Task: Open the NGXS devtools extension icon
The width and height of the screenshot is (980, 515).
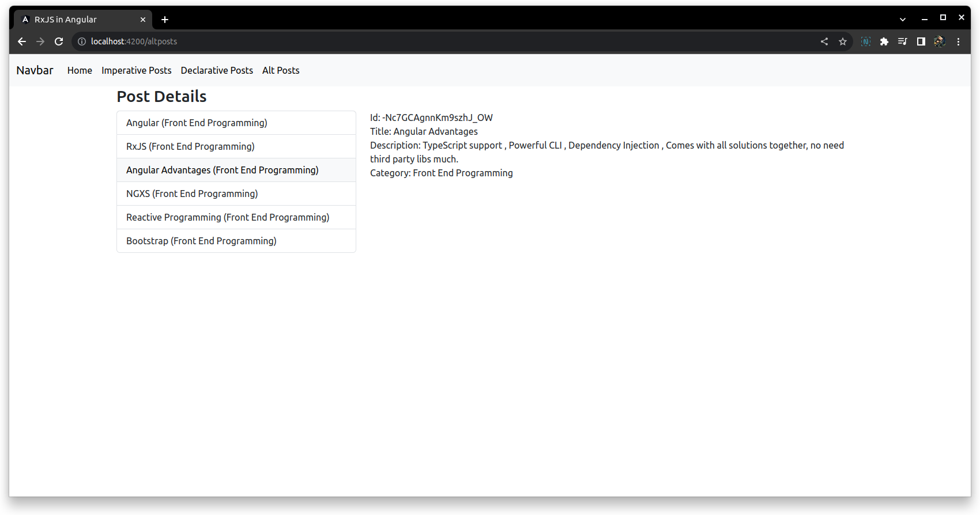Action: pyautogui.click(x=866, y=41)
